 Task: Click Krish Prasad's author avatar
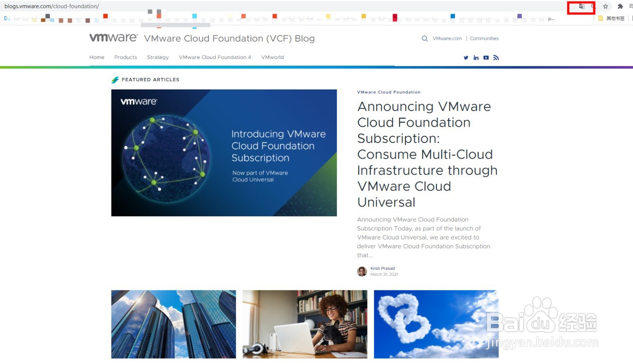362,271
